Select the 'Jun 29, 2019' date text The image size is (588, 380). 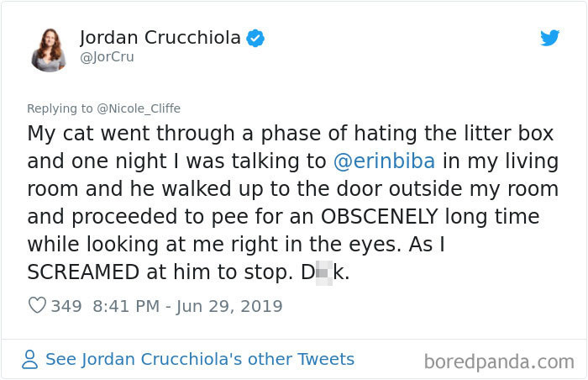[229, 306]
